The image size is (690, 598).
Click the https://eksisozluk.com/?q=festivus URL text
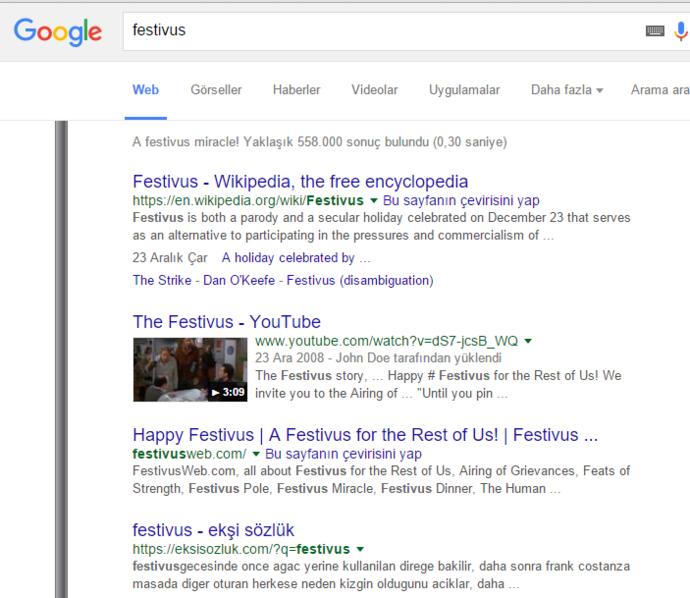coord(241,549)
